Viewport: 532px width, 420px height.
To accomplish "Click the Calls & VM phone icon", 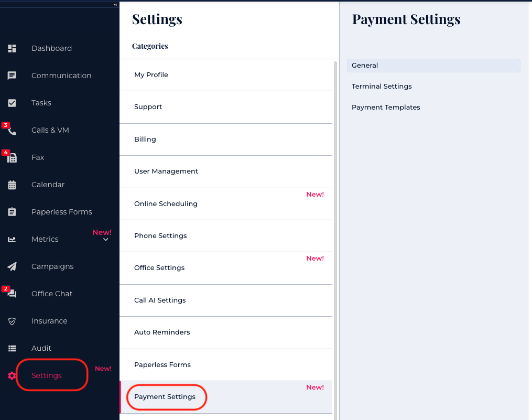I will point(12,131).
